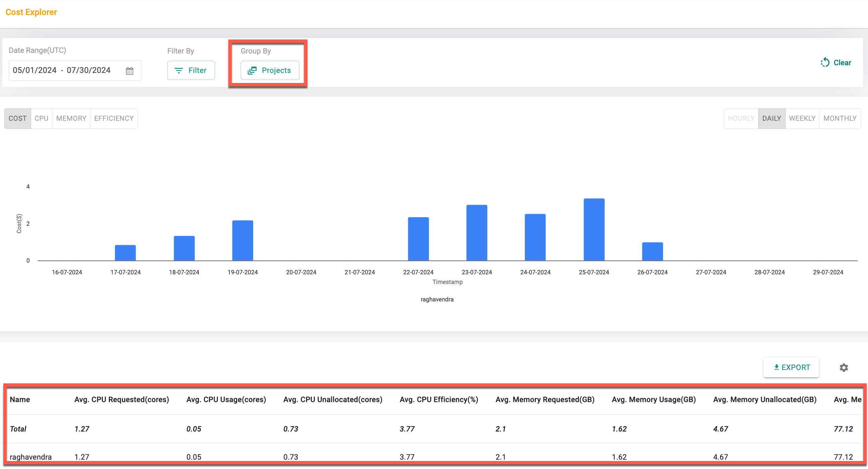Select the MEMORY tab
The height and width of the screenshot is (469, 868).
click(x=71, y=118)
